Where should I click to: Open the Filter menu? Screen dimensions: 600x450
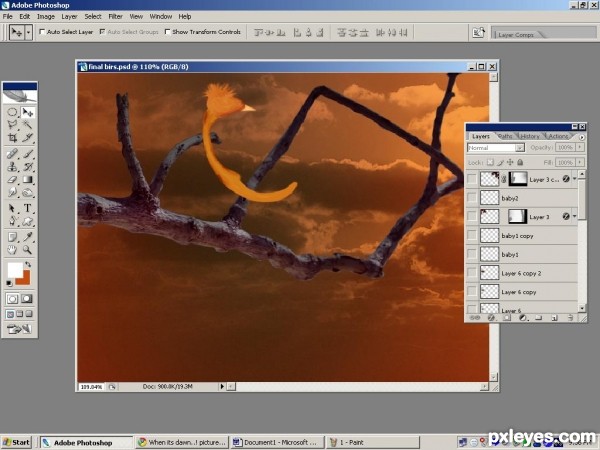(115, 16)
